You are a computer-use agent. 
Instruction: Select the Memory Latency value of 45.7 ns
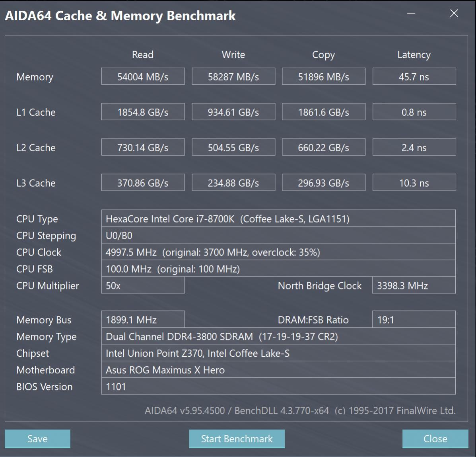[414, 76]
